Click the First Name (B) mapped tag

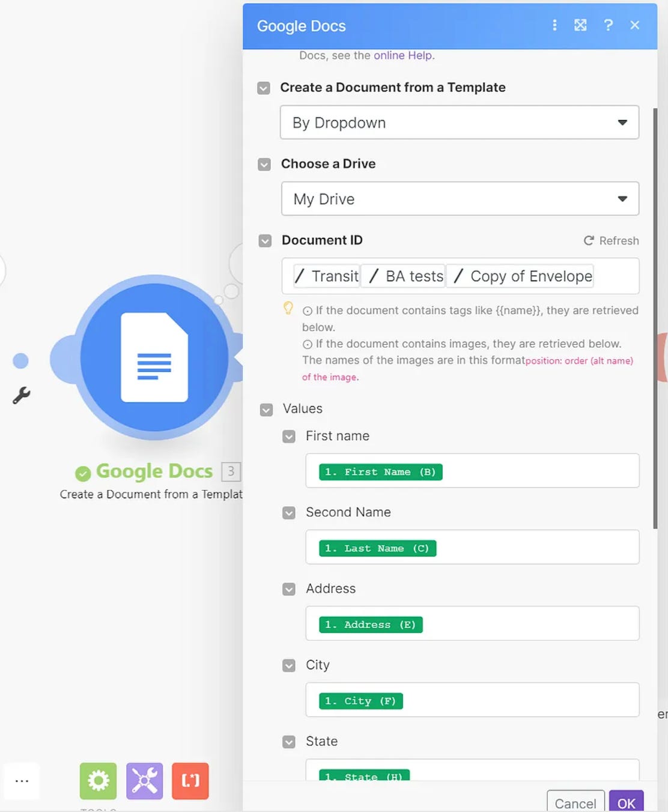(381, 472)
